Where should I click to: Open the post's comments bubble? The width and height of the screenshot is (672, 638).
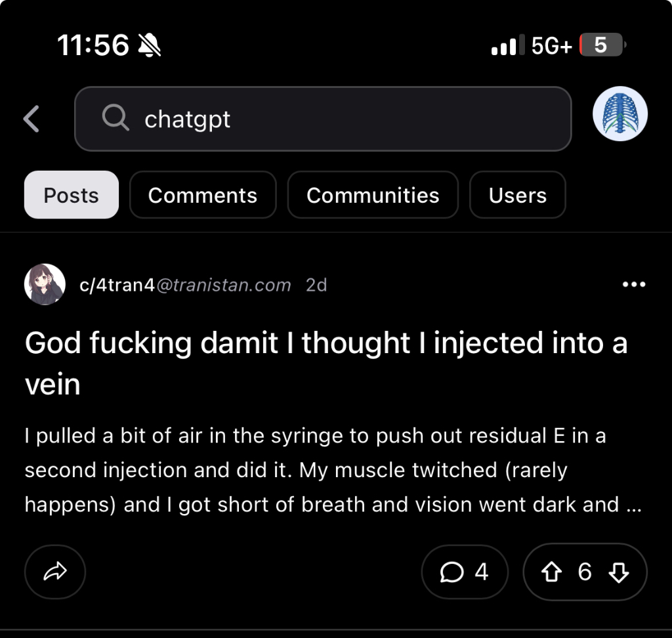(464, 572)
